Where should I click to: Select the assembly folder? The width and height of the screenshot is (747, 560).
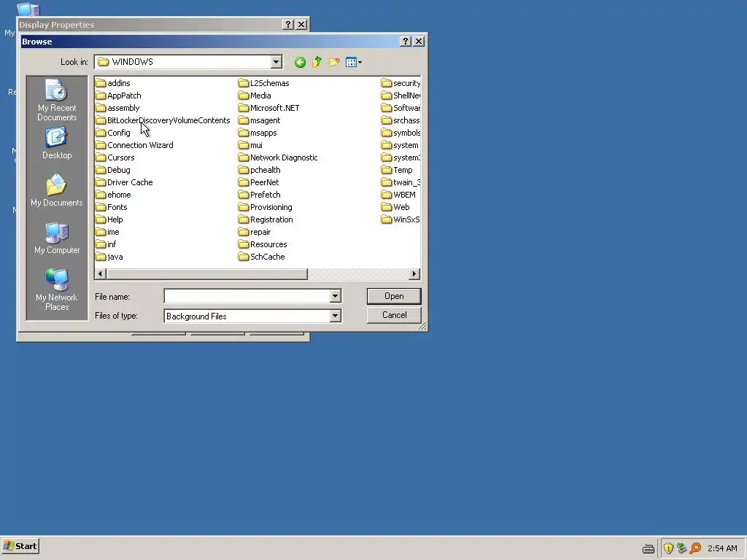click(x=117, y=108)
